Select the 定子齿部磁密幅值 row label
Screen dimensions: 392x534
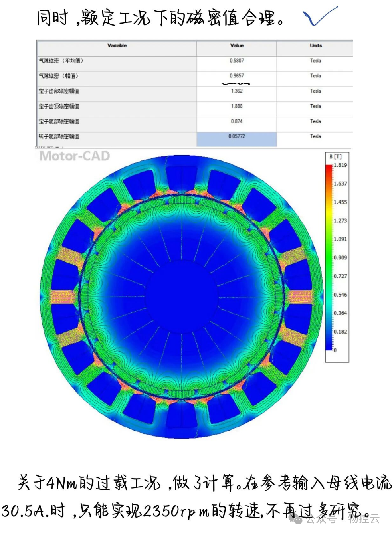(59, 91)
